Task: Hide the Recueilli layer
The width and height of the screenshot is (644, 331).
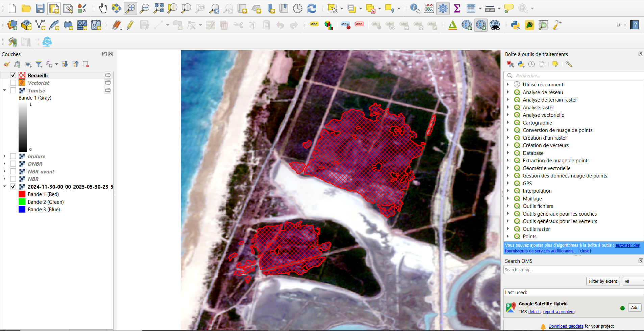Action: tap(13, 75)
